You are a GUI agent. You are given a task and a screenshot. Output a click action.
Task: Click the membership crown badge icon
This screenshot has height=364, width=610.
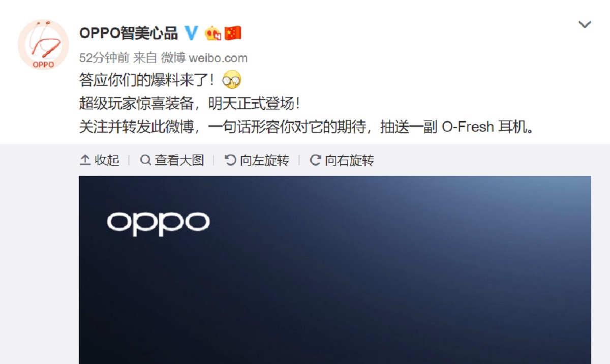click(213, 34)
